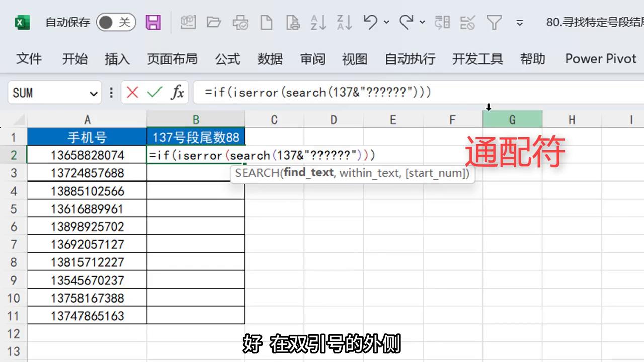Select column G header
The height and width of the screenshot is (362, 644).
pos(512,119)
